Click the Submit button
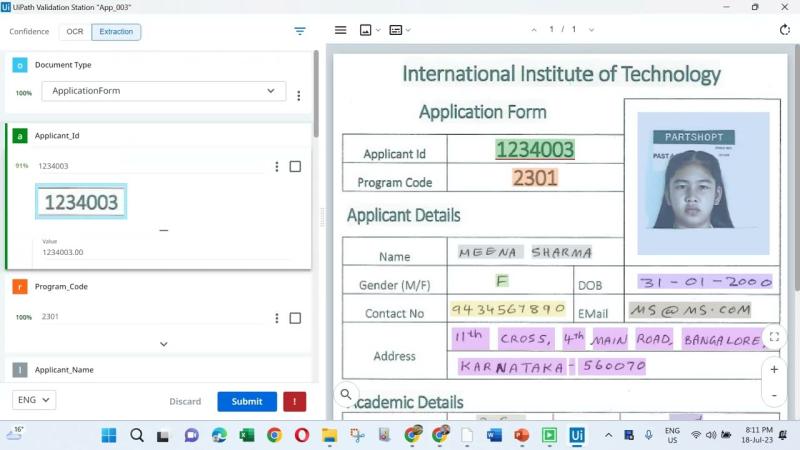This screenshot has width=800, height=450. pyautogui.click(x=247, y=402)
